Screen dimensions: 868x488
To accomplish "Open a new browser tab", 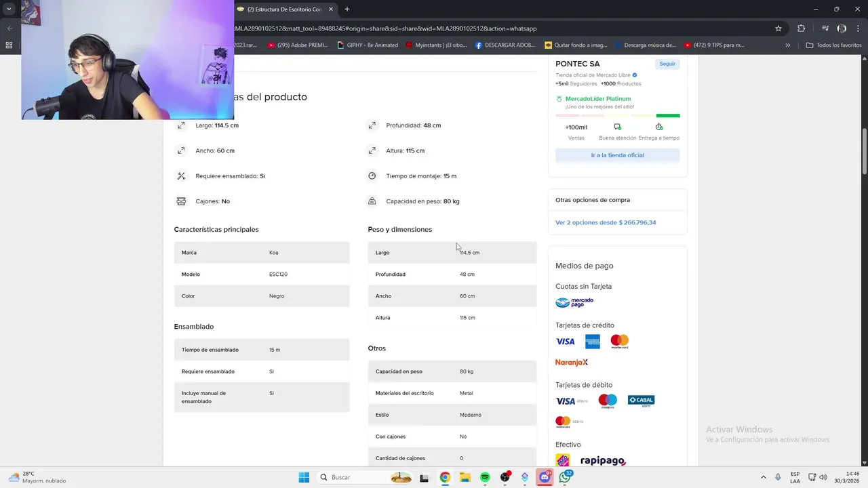I will click(x=347, y=9).
